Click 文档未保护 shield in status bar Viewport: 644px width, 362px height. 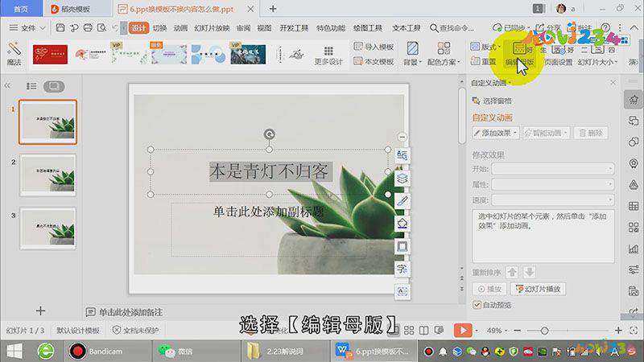click(x=135, y=330)
